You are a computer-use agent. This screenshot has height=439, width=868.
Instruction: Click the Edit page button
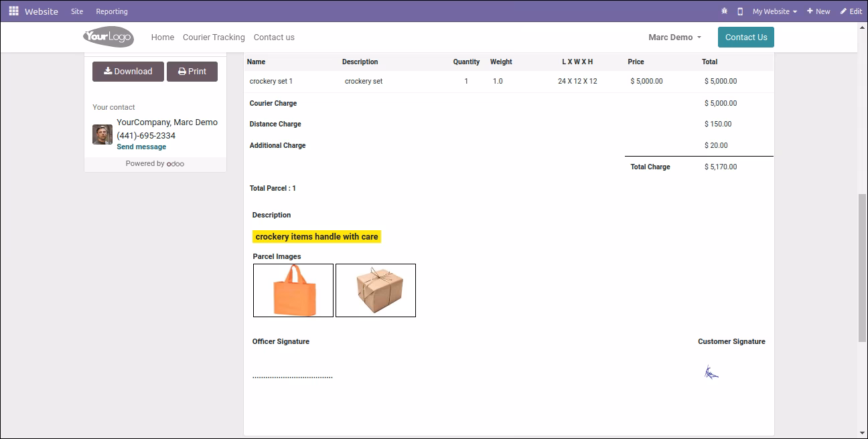tap(851, 11)
